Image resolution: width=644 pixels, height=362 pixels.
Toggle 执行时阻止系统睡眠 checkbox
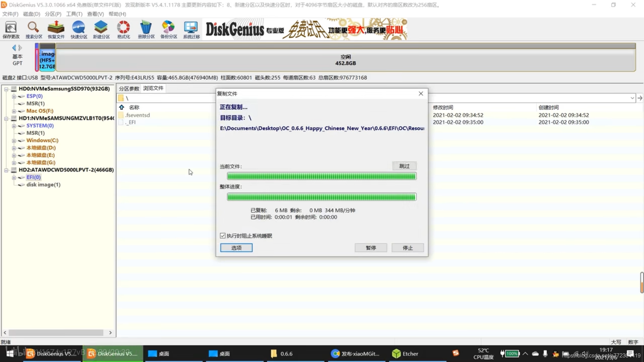tap(223, 236)
